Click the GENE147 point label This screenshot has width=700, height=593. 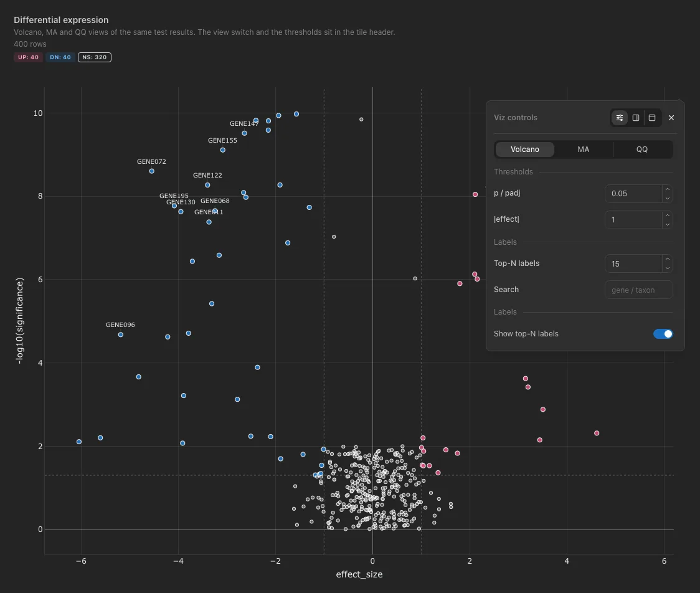coord(244,124)
